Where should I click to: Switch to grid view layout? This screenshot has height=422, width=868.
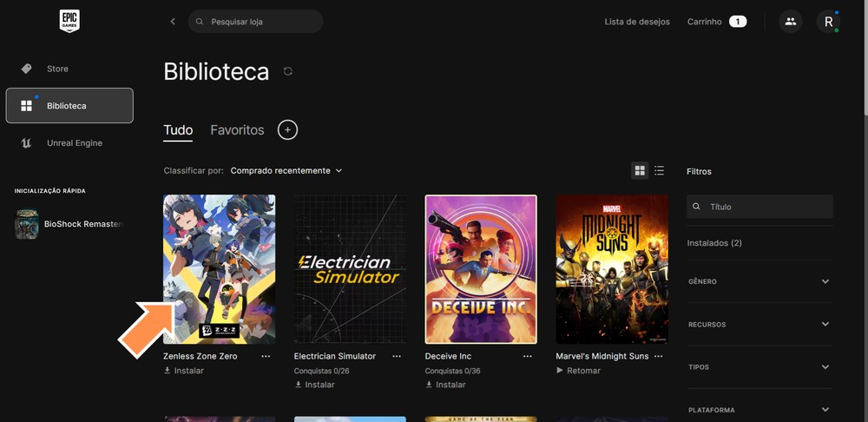(x=640, y=170)
